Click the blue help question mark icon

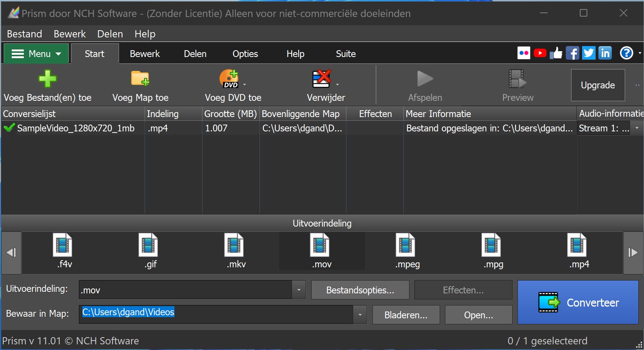point(627,53)
